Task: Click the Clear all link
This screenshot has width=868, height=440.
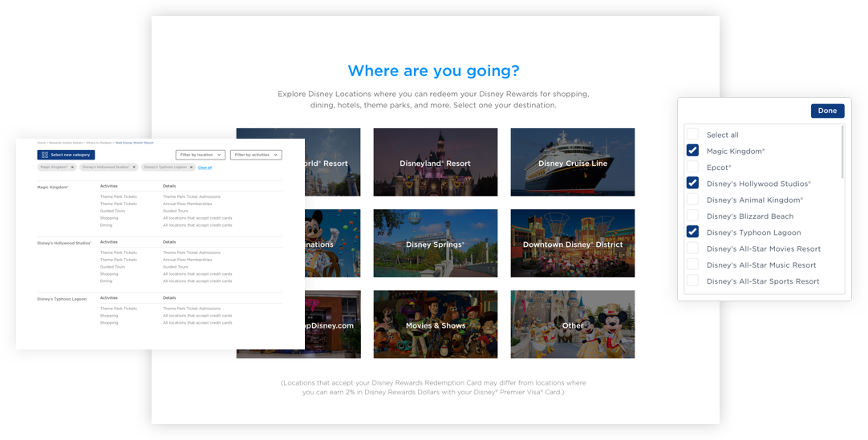Action: (205, 167)
